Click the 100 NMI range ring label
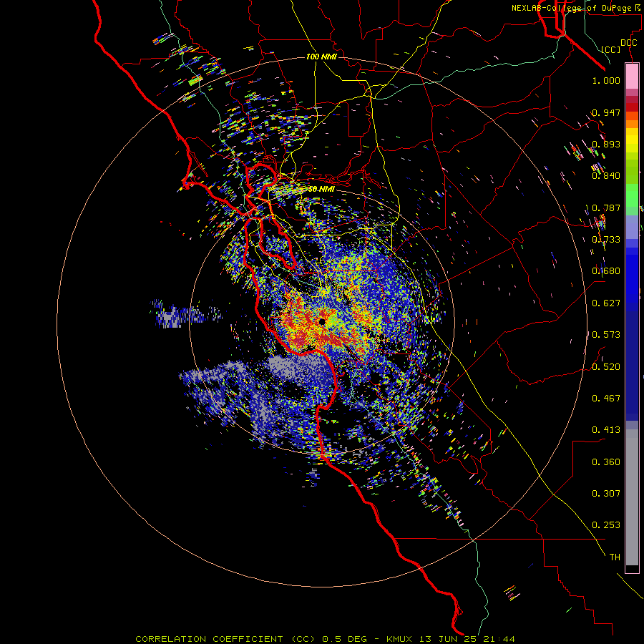The width and height of the screenshot is (644, 644). click(321, 57)
